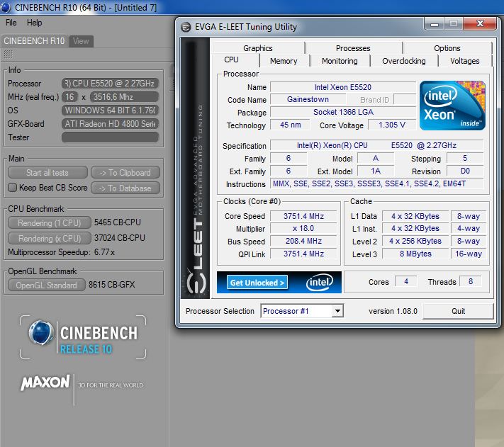The image size is (504, 447).
Task: Click the 8615 CB-GFX score
Action: 111,285
